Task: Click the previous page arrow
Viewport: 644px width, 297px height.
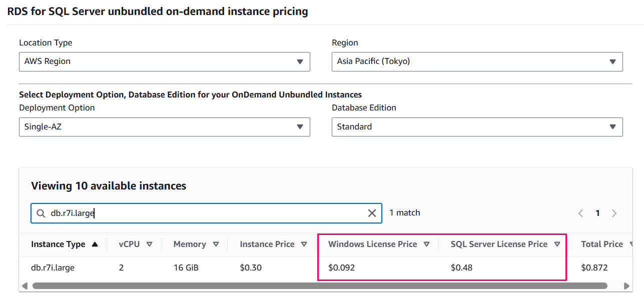Action: click(580, 212)
